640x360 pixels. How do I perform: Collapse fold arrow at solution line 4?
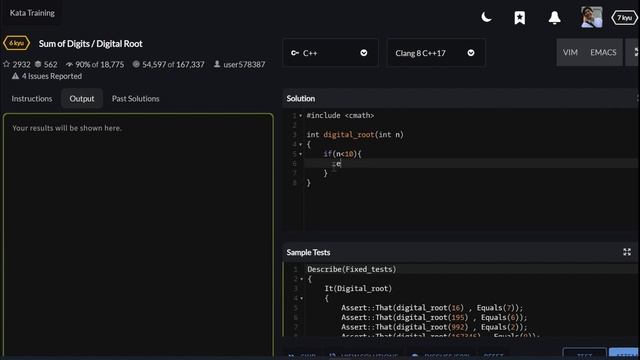[301, 144]
